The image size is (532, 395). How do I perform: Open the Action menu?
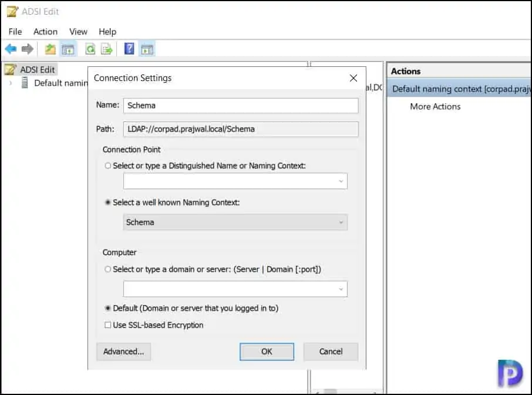[45, 32]
